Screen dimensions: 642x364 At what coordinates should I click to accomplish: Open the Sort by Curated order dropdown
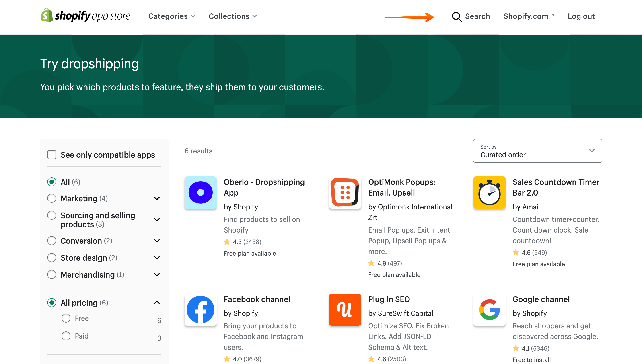(x=537, y=151)
